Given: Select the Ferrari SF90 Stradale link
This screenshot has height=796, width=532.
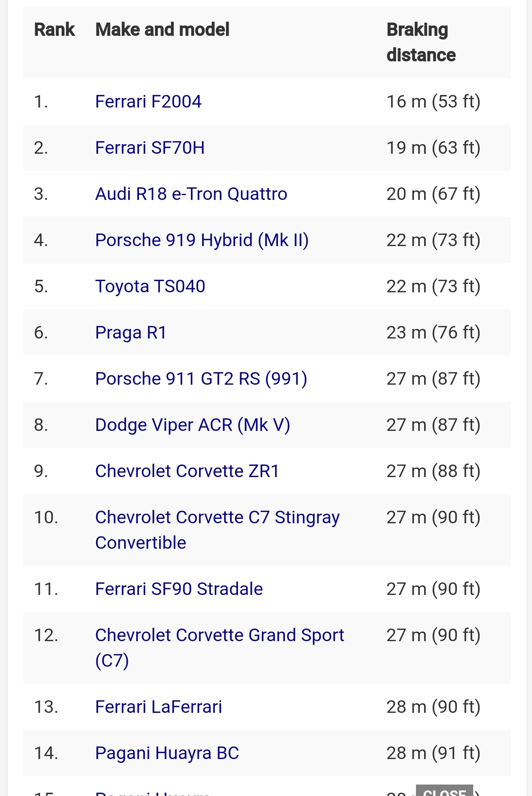Looking at the screenshot, I should click(x=179, y=589).
